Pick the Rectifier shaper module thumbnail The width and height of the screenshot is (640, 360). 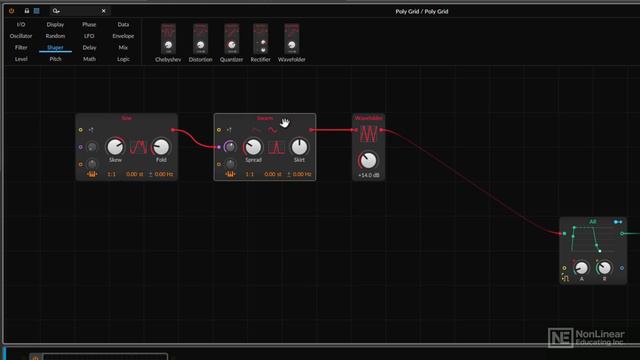pos(260,39)
